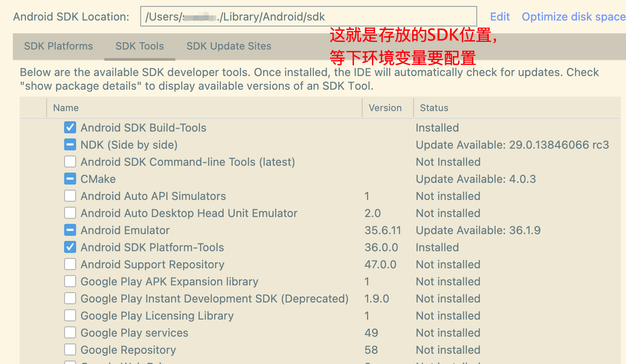Screen dimensions: 626x364
Task: Select Google Play APK Expansion library name
Action: pyautogui.click(x=169, y=282)
